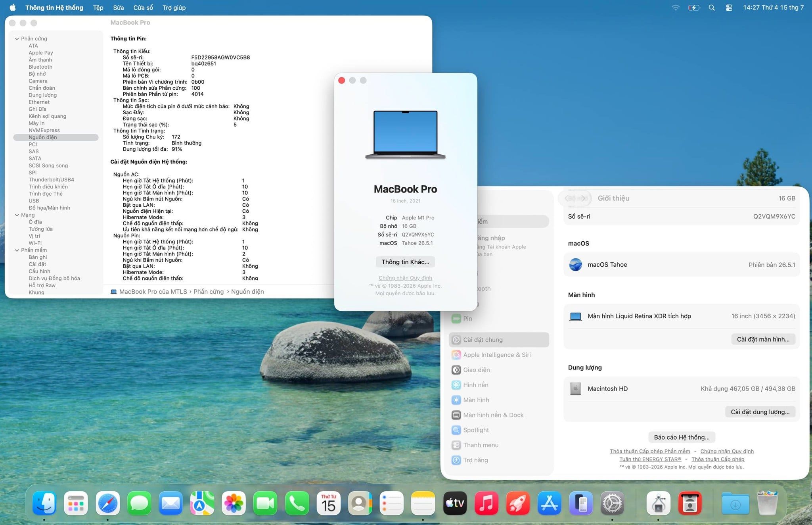The image size is (812, 525).
Task: Click the Cài đặt dung lượng... button
Action: click(760, 412)
